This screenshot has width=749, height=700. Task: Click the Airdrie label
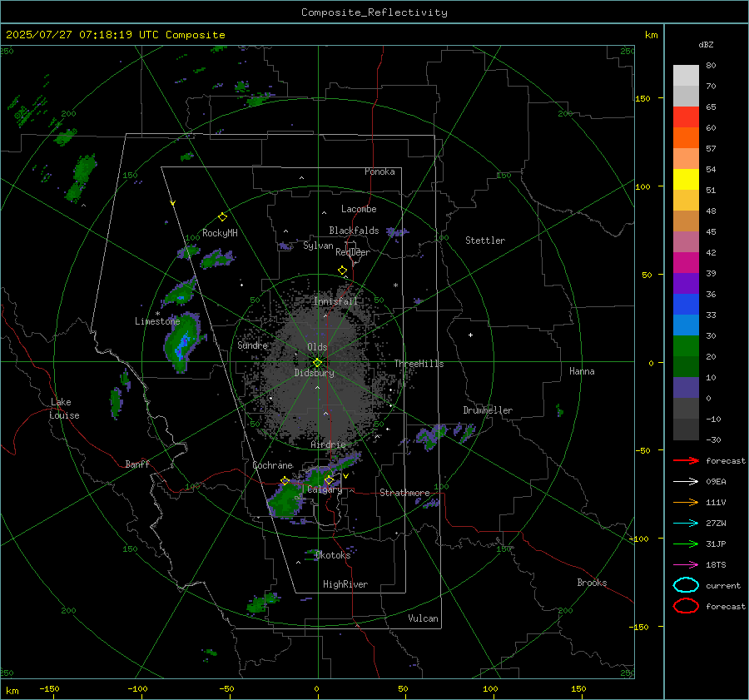pyautogui.click(x=328, y=444)
